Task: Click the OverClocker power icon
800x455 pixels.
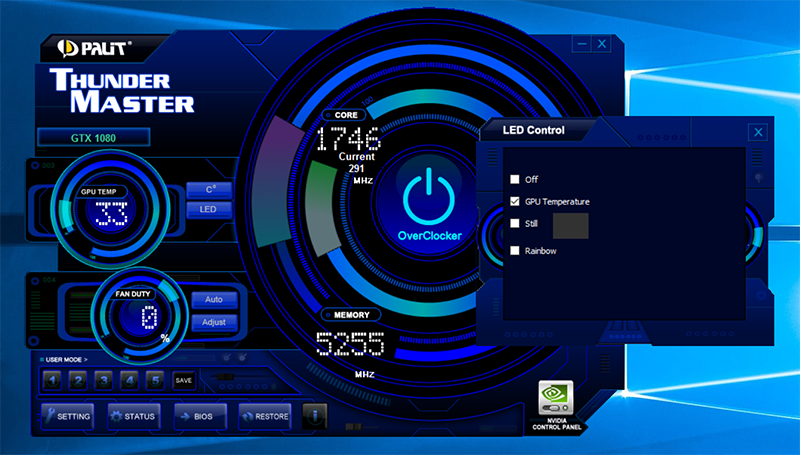Action: [x=429, y=197]
